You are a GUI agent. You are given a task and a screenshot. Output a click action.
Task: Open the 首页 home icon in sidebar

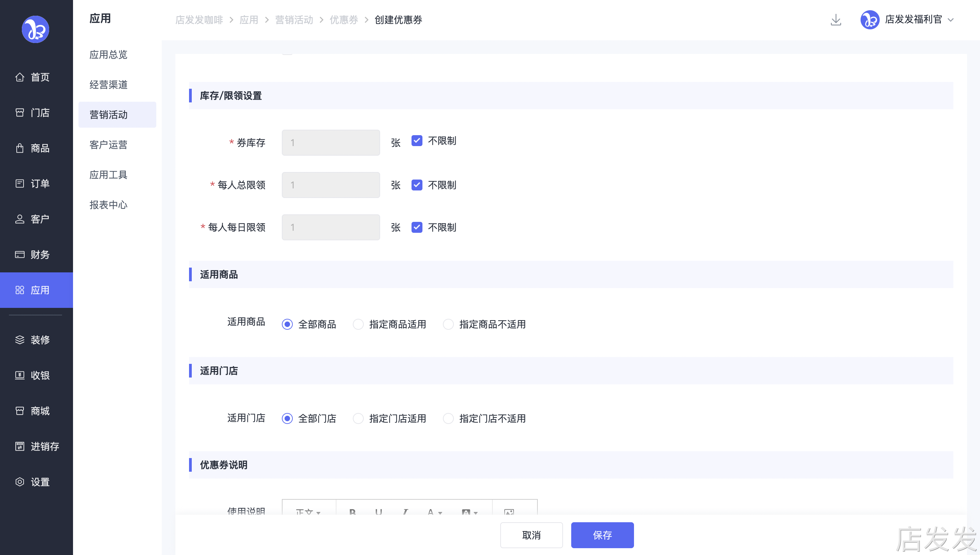[x=20, y=77]
